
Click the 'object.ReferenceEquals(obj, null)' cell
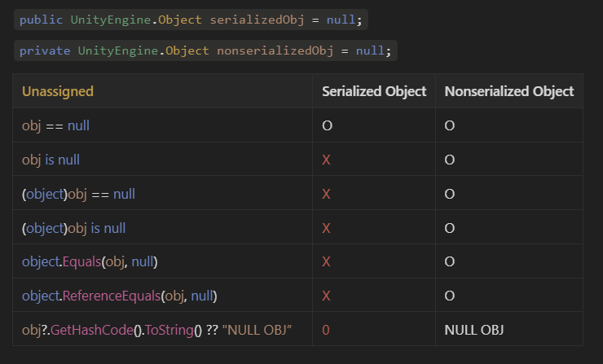[120, 296]
